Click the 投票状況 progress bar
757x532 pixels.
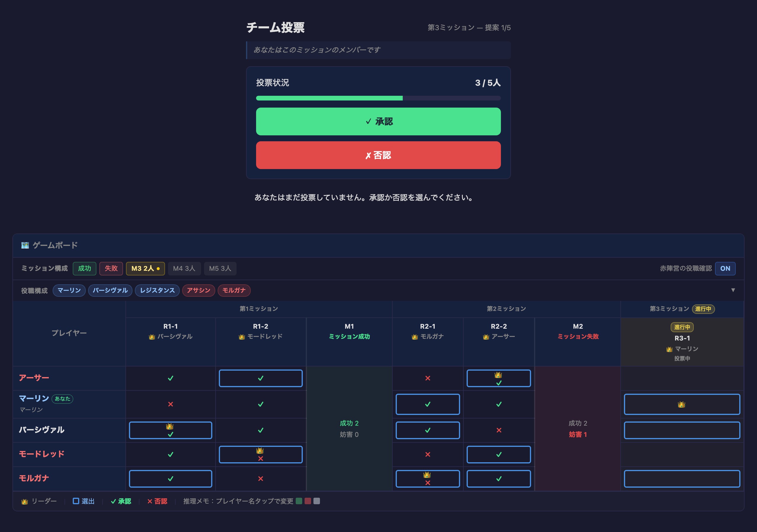[x=378, y=98]
